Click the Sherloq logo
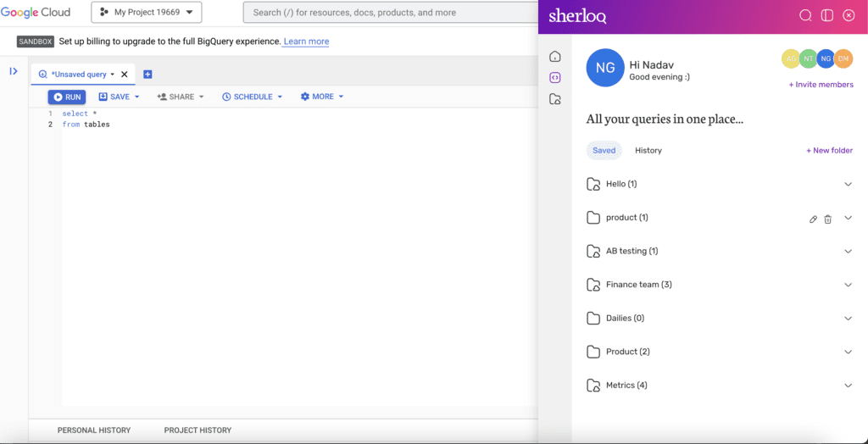Screen dimensions: 868x444 click(x=577, y=16)
